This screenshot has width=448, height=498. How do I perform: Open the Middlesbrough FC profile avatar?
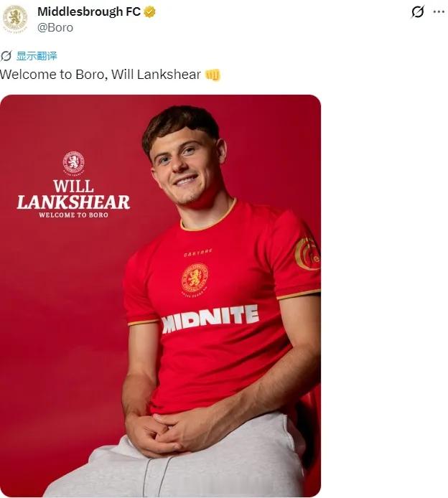14,19
